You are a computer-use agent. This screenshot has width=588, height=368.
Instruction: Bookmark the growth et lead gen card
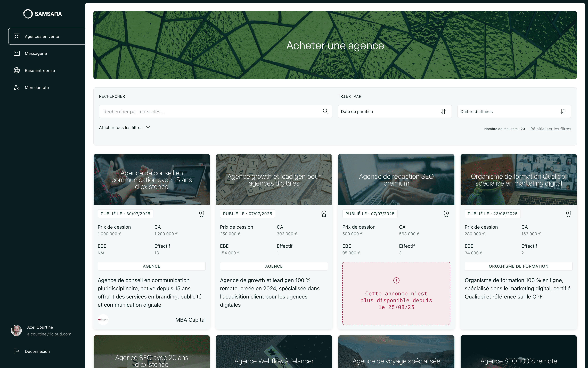[324, 214]
